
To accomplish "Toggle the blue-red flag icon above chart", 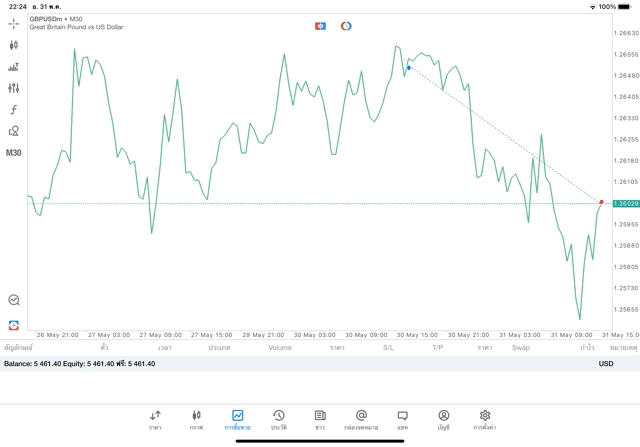I will click(x=320, y=25).
